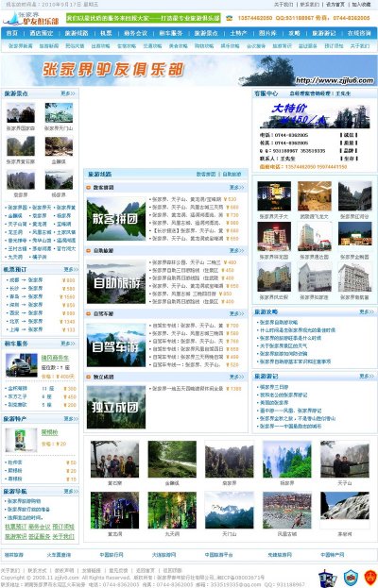This screenshot has width=378, height=588.
Task: Click the green slogan banner beside the logo
Action: [144, 18]
